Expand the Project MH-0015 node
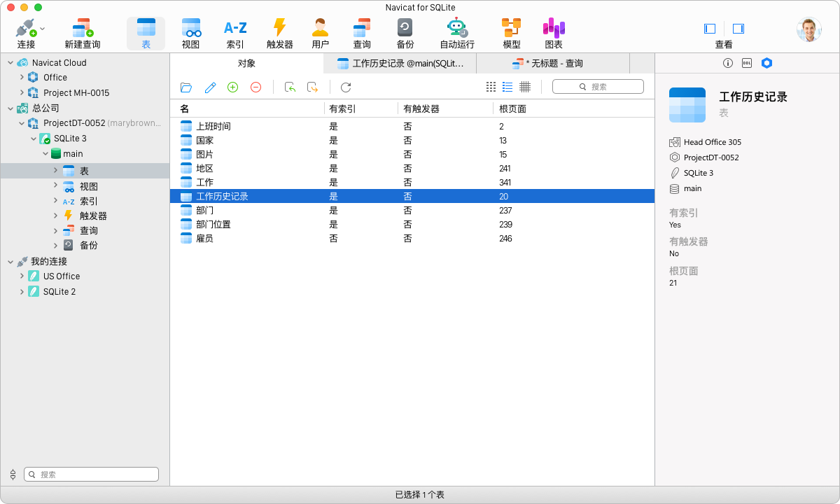This screenshot has width=840, height=504. [22, 92]
